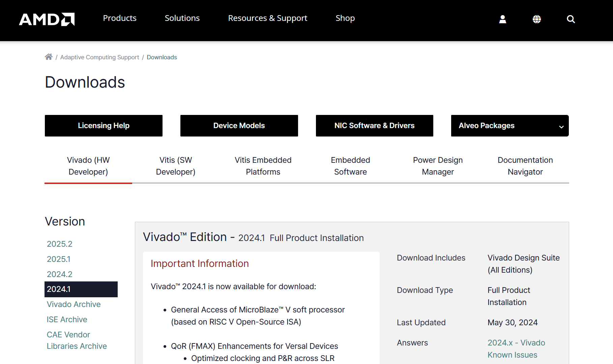This screenshot has width=613, height=364.
Task: Click the 'Vivado Edition - 2024.1' panel title
Action: (253, 237)
